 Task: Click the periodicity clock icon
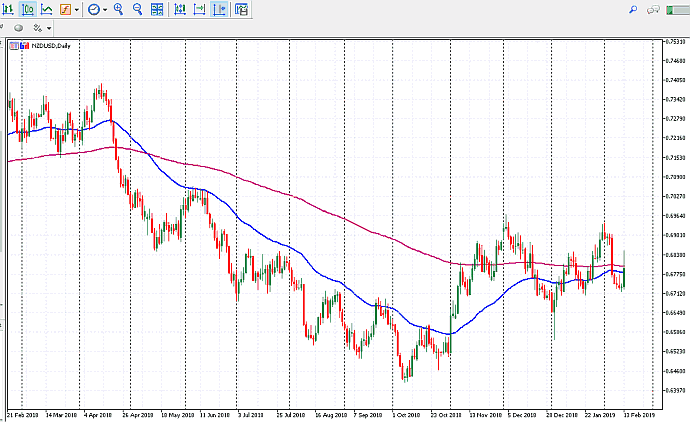(x=94, y=9)
